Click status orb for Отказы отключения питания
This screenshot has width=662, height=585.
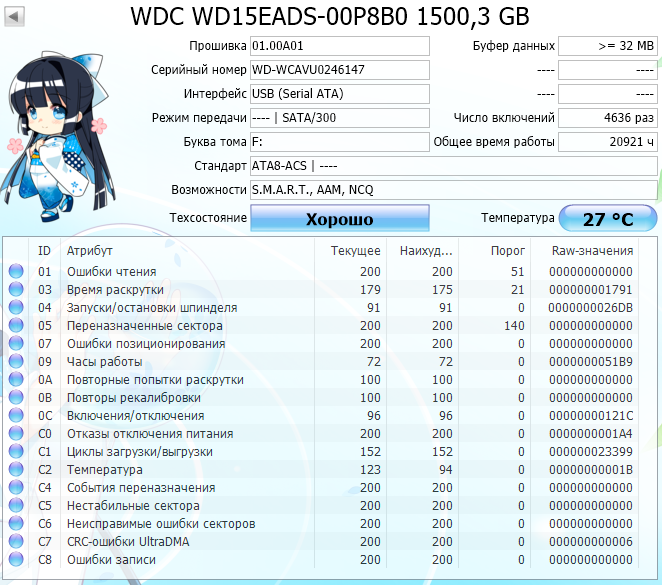tap(16, 433)
